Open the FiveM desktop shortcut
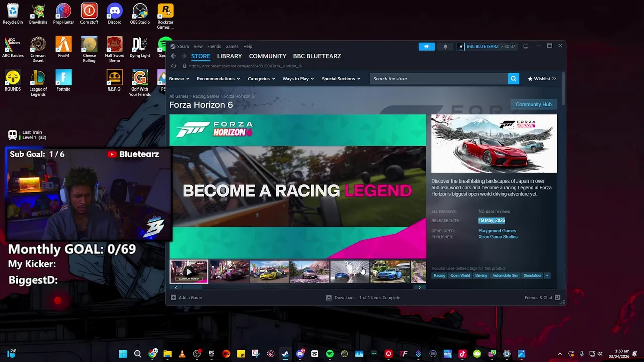 coord(63,47)
